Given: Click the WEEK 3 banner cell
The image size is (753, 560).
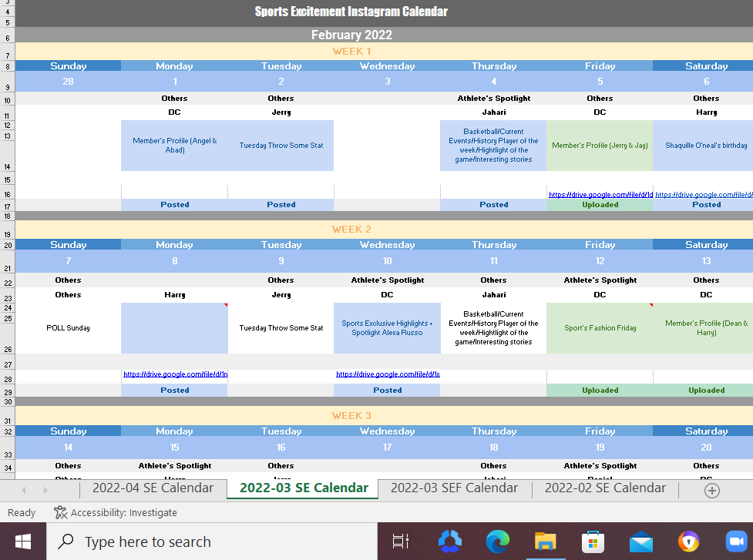Looking at the screenshot, I should [x=351, y=415].
